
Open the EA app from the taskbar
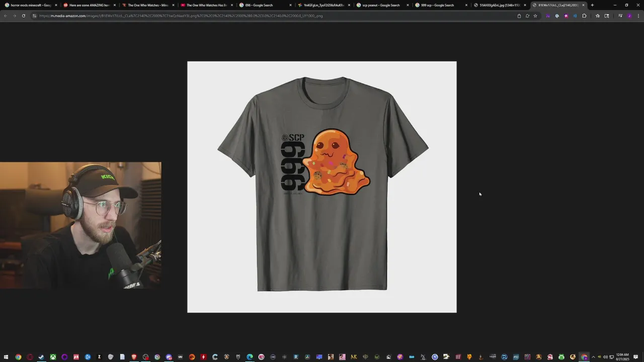click(192, 357)
